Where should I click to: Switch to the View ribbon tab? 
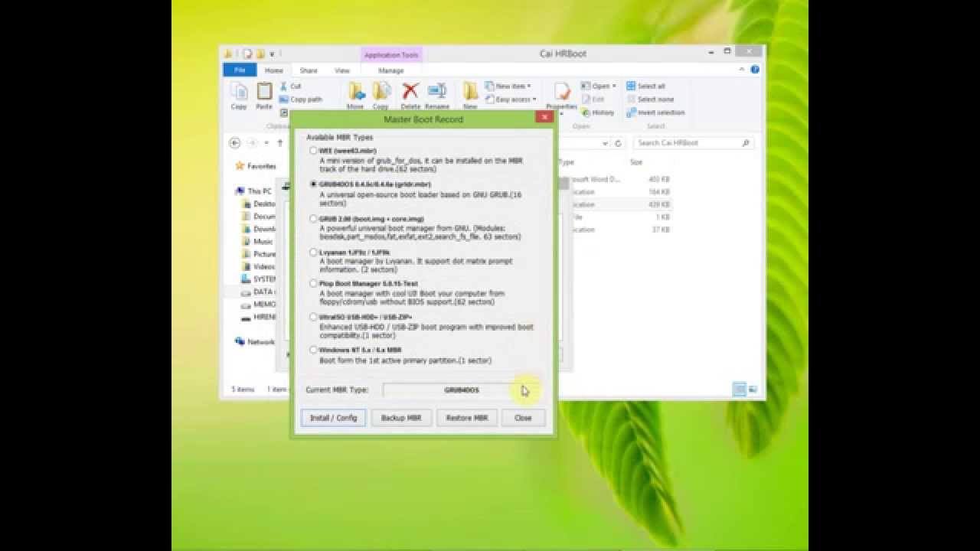(x=342, y=70)
